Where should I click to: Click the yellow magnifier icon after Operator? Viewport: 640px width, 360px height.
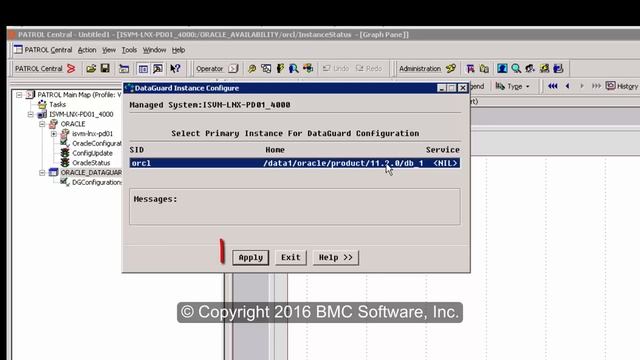[x=252, y=69]
